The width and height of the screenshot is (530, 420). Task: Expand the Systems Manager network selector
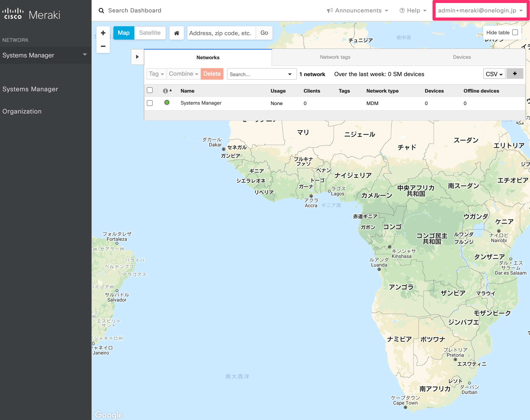pyautogui.click(x=46, y=55)
